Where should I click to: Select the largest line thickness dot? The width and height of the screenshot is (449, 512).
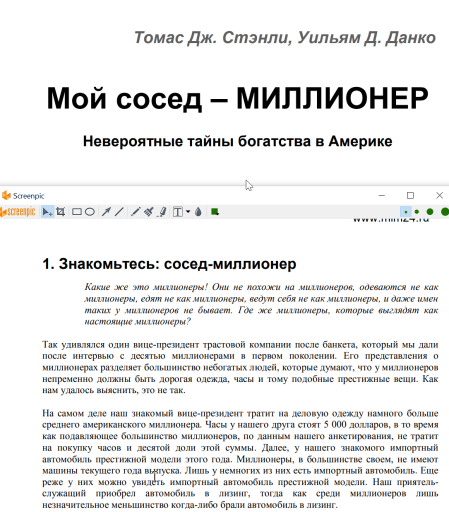coord(445,212)
